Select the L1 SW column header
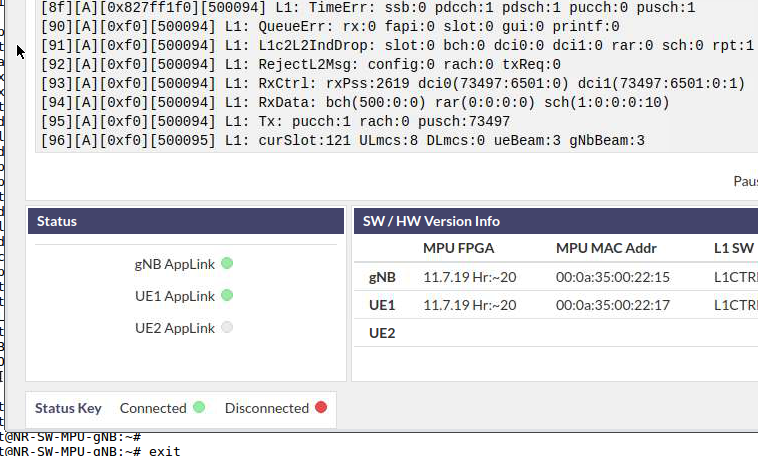This screenshot has height=456, width=758. [x=734, y=248]
